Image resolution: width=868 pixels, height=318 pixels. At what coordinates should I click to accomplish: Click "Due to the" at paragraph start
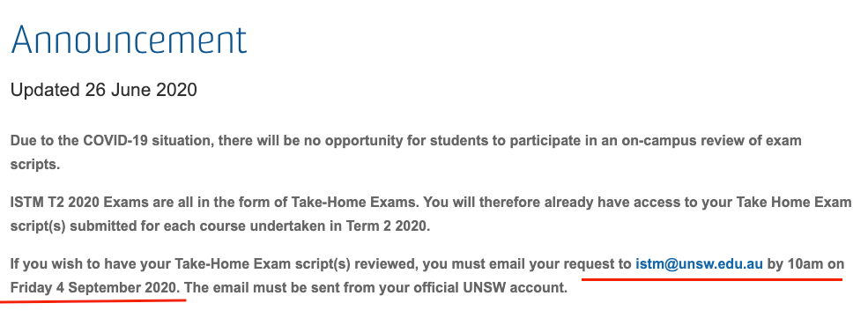coord(41,140)
